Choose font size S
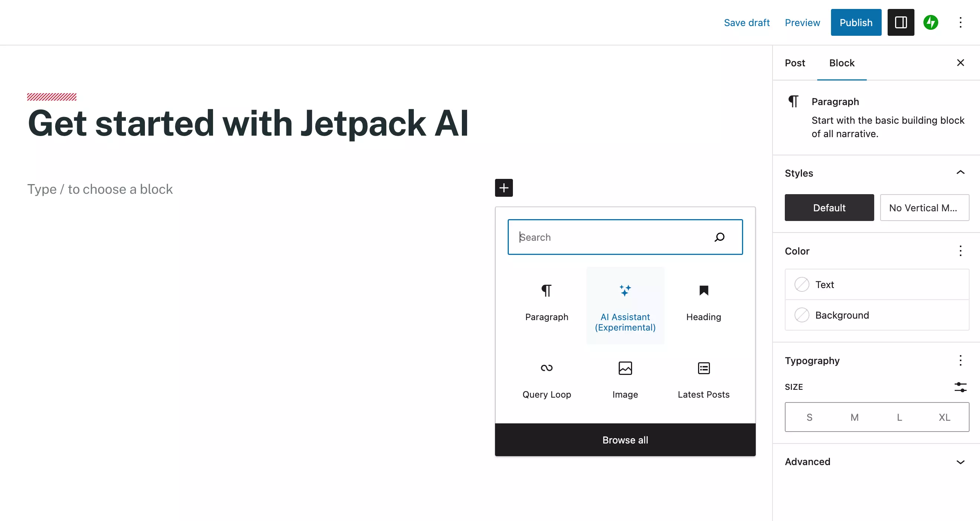The width and height of the screenshot is (980, 521). pos(809,417)
